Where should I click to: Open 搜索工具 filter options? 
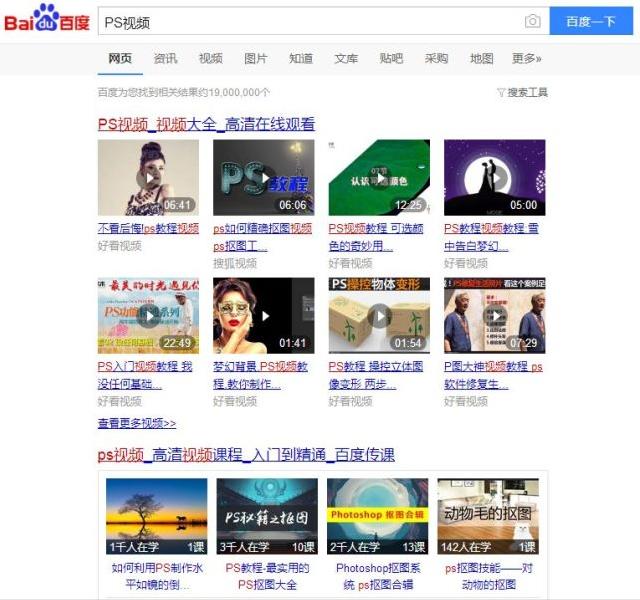[x=522, y=93]
